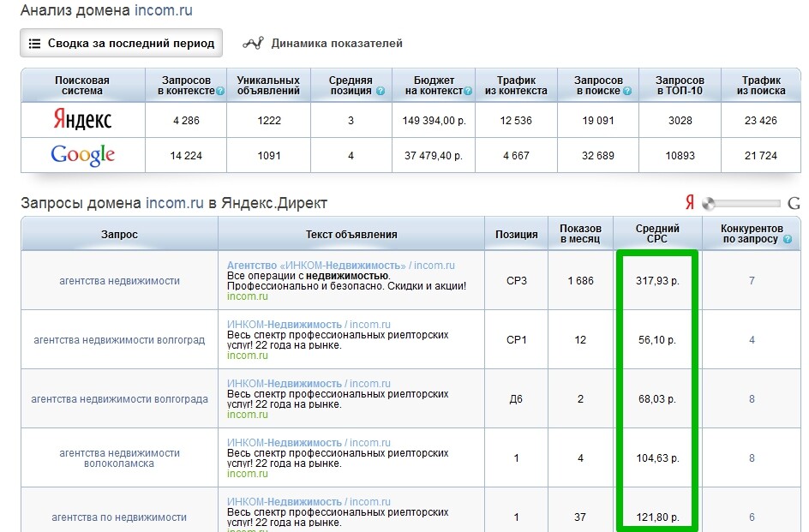Image resolution: width=809 pixels, height=532 pixels.
Task: Click the Яндекс logo in table
Action: 82,120
